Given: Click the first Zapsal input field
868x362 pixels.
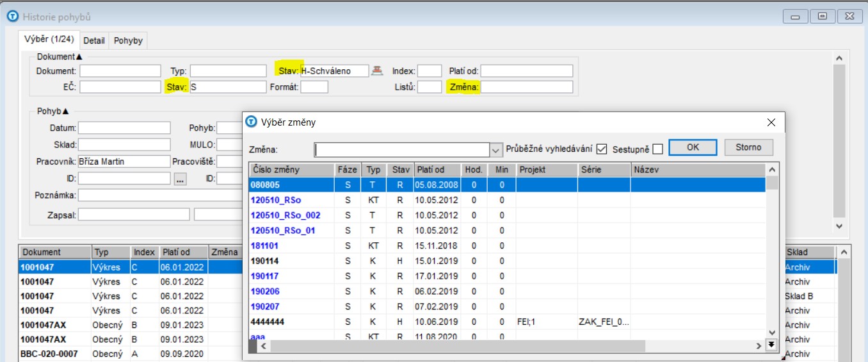Looking at the screenshot, I should pyautogui.click(x=134, y=215).
